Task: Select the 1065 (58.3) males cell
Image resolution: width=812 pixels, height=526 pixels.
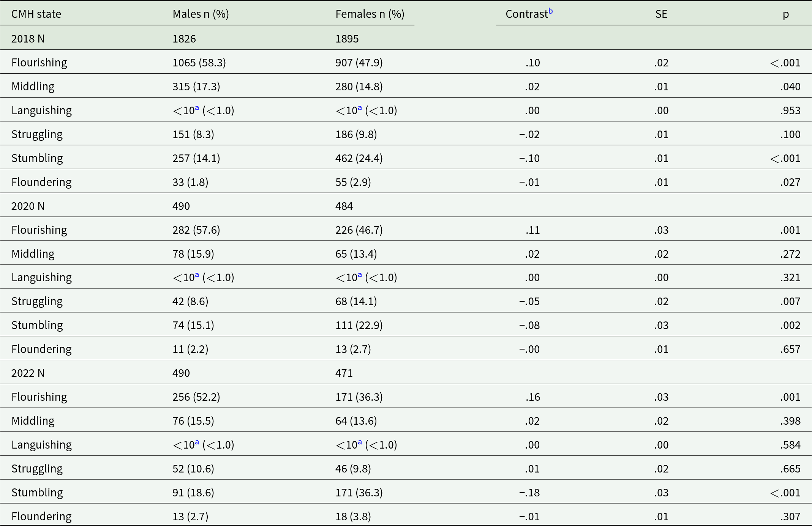Action: 199,63
